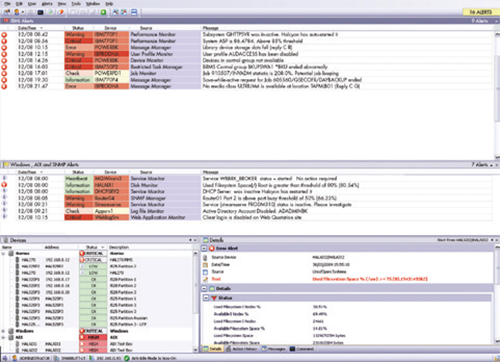Open the dropdown arrow beside the user icon
Viewport: 500px width, 362px height.
pos(23,12)
